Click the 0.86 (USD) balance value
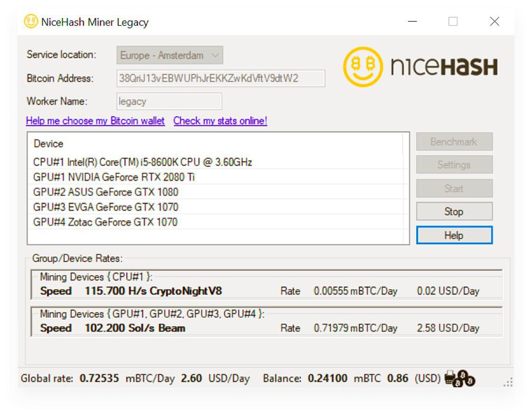This screenshot has width=532, height=415. [x=398, y=378]
